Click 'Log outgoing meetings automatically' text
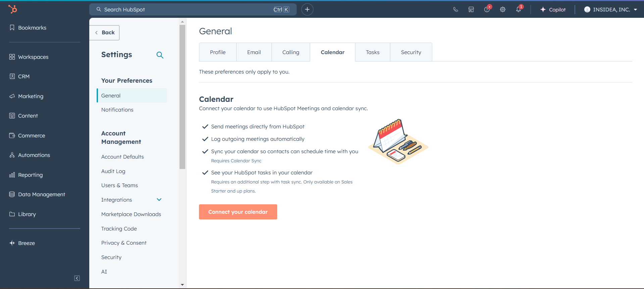This screenshot has height=289, width=644. (258, 139)
